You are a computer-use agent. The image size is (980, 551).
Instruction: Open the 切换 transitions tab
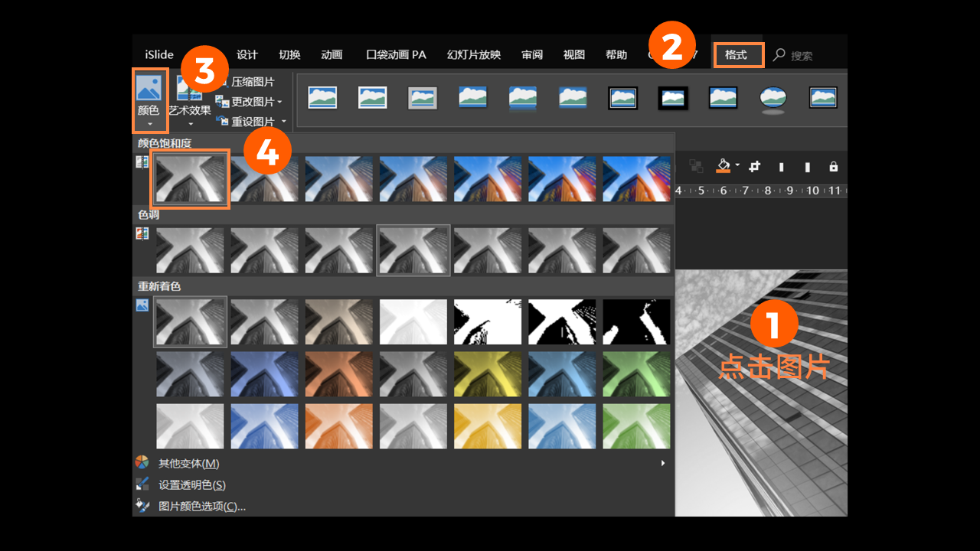(289, 55)
